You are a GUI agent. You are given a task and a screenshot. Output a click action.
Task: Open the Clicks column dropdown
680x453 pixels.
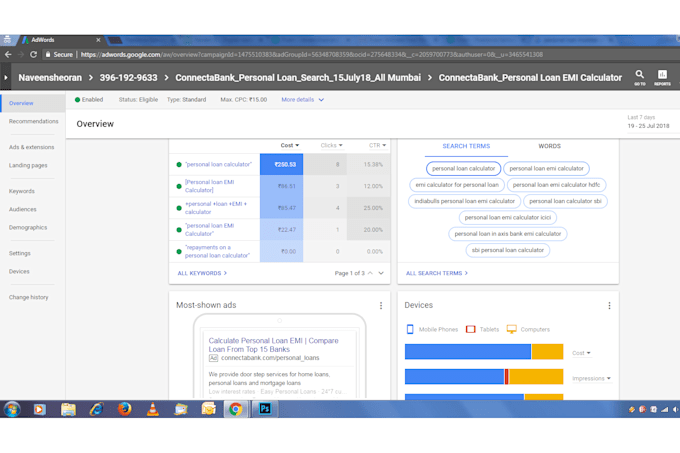pyautogui.click(x=332, y=145)
